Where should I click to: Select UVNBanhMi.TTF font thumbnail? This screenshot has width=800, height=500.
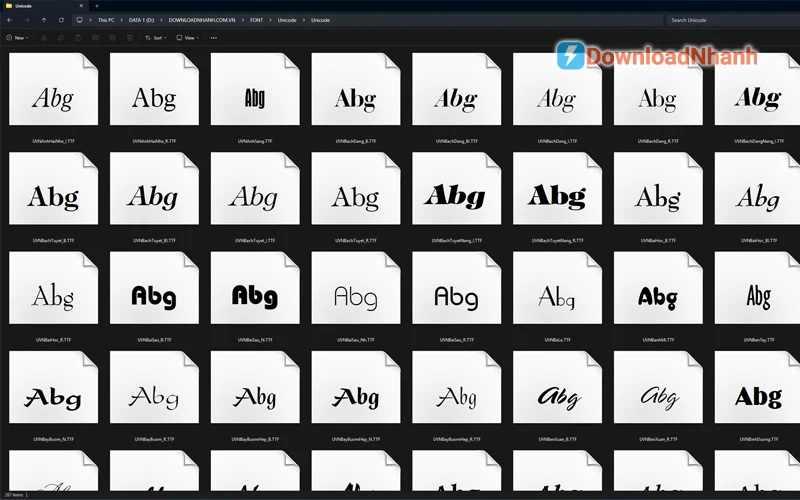pyautogui.click(x=658, y=288)
